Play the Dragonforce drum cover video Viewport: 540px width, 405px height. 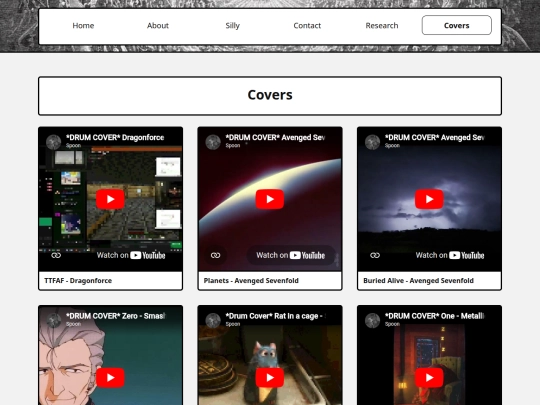(x=110, y=199)
